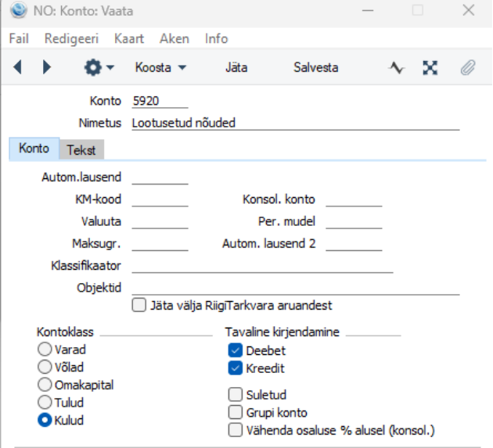Tick the Suletud checkbox
493x448 pixels.
click(x=236, y=395)
